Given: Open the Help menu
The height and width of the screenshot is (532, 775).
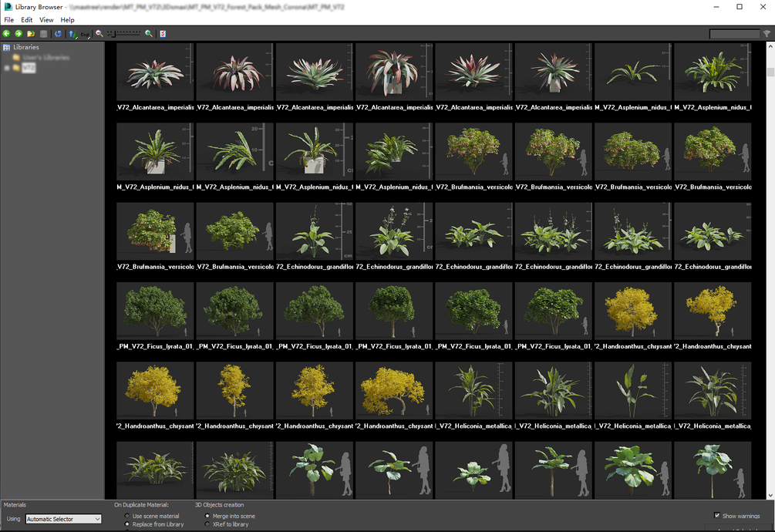Looking at the screenshot, I should coord(66,19).
